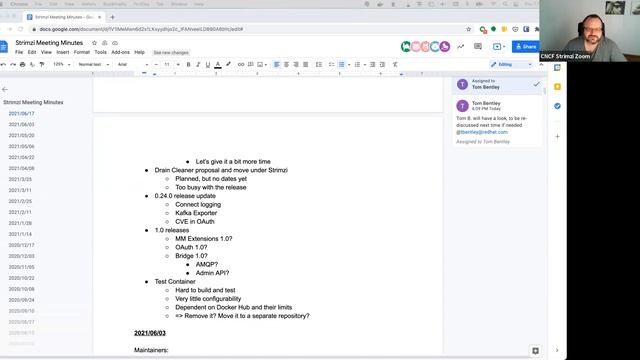Collapse the menus with the up chevron

point(541,64)
